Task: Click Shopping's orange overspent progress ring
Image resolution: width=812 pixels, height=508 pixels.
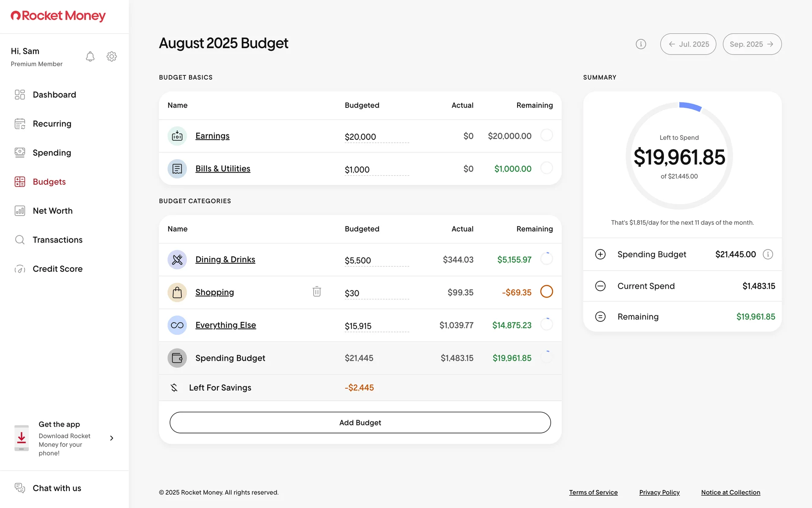Action: click(x=546, y=292)
